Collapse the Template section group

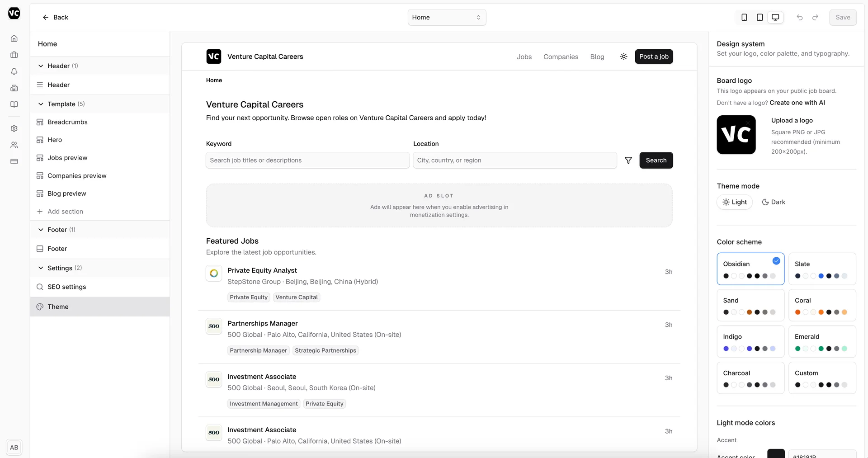[x=41, y=104]
